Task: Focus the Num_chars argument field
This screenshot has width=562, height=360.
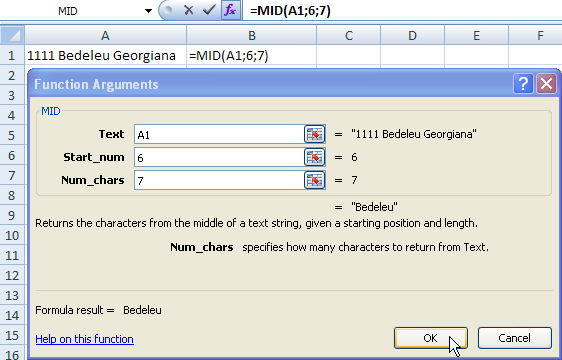Action: (x=219, y=180)
